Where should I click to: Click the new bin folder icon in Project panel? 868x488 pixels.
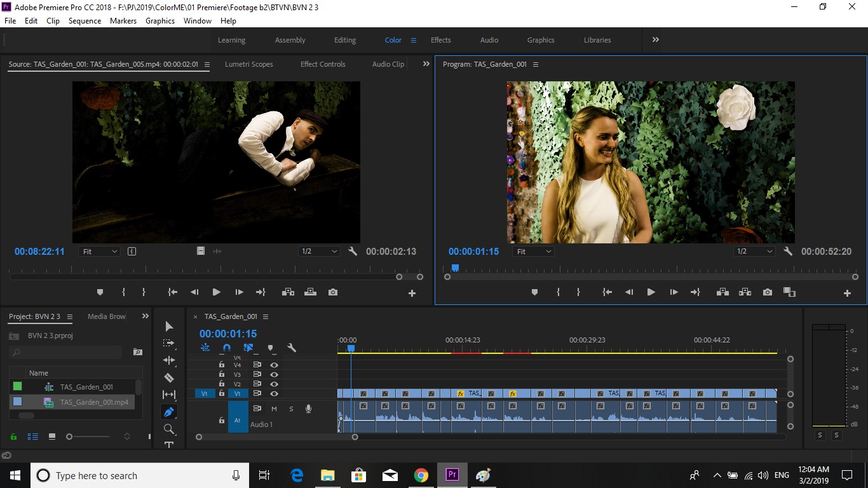137,351
